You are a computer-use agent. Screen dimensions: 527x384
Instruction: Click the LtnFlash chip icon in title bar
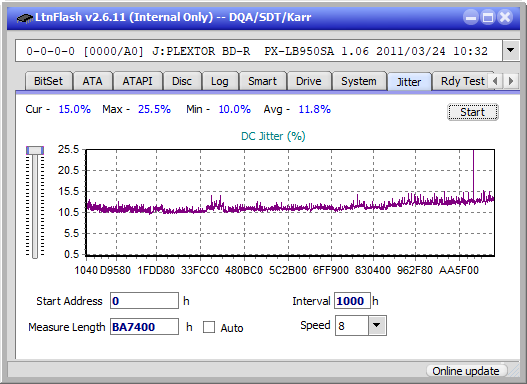[x=25, y=18]
